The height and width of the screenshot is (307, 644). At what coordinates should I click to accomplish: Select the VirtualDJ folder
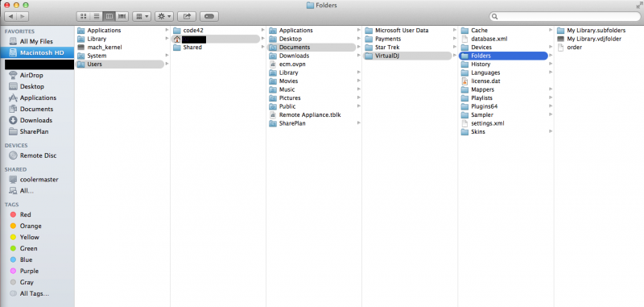click(x=408, y=56)
